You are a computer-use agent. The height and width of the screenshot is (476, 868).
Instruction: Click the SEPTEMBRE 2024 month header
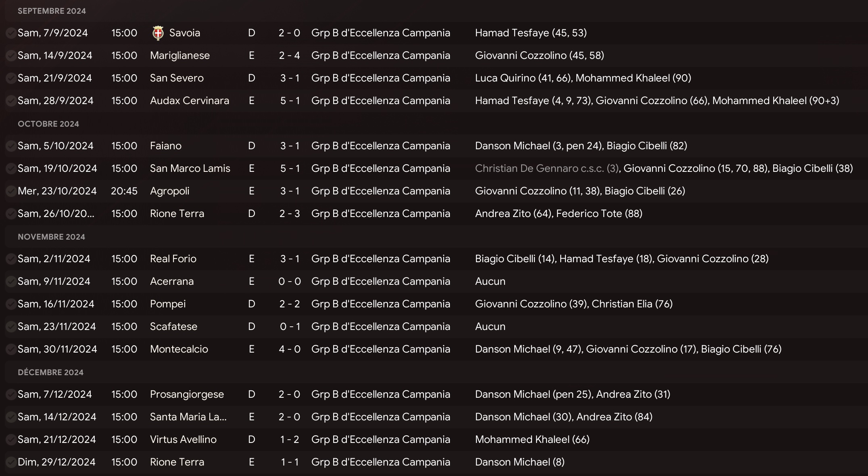pyautogui.click(x=52, y=11)
